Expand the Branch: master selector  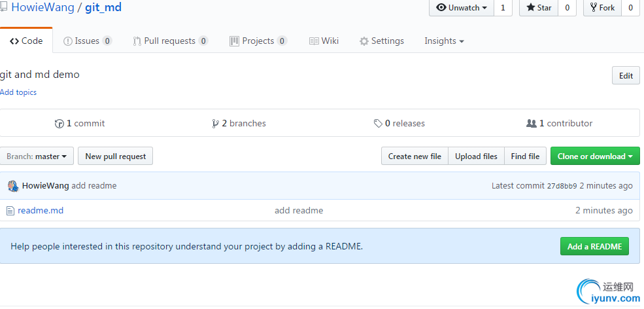(37, 156)
